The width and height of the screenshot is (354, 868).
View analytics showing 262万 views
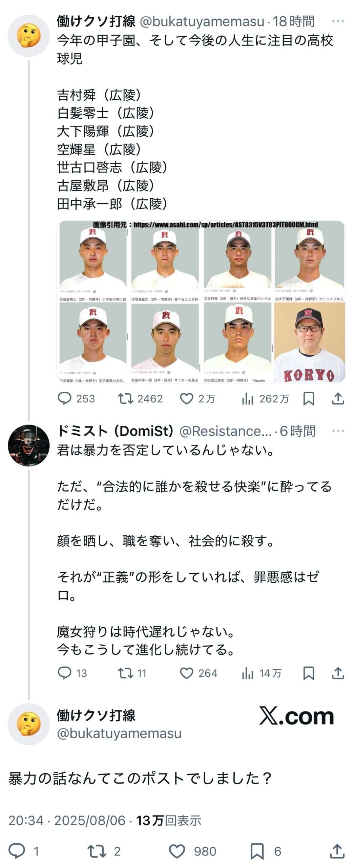pyautogui.click(x=248, y=398)
